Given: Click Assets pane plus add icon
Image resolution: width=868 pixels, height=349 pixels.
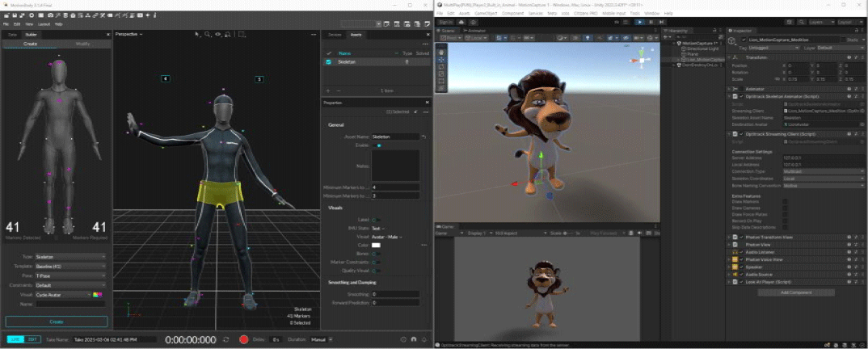Looking at the screenshot, I should click(x=328, y=90).
